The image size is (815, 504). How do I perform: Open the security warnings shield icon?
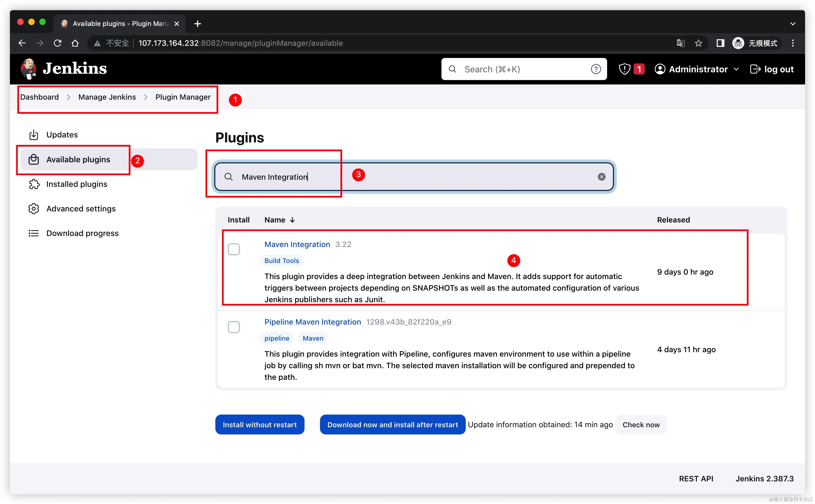pyautogui.click(x=624, y=69)
